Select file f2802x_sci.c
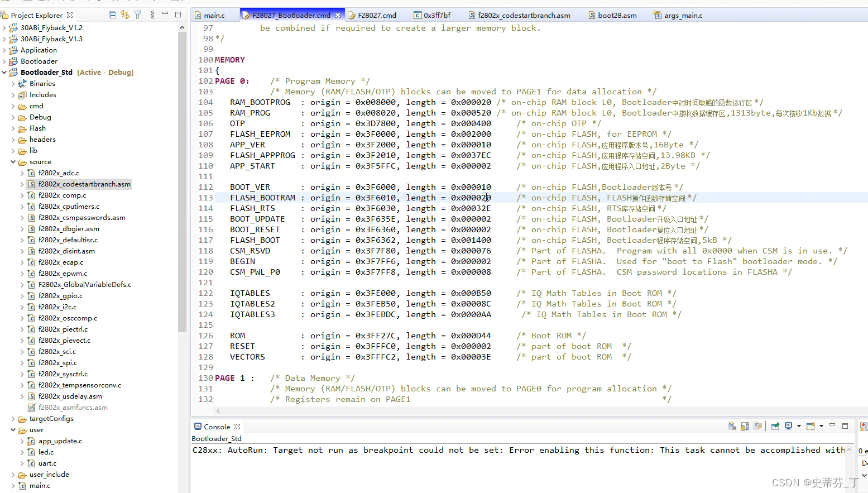Viewport: 868px width, 493px height. pos(57,351)
